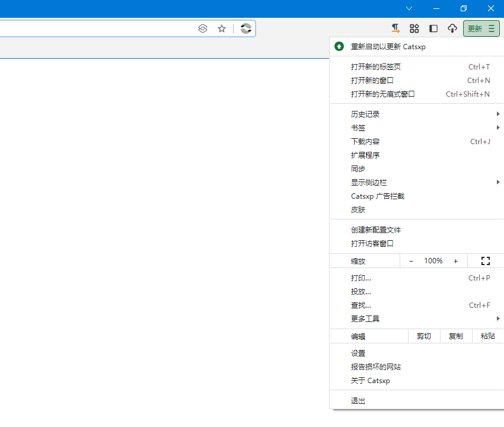This screenshot has height=427, width=504.
Task: Choose 打开新的窗口 menu entry
Action: pos(417,81)
